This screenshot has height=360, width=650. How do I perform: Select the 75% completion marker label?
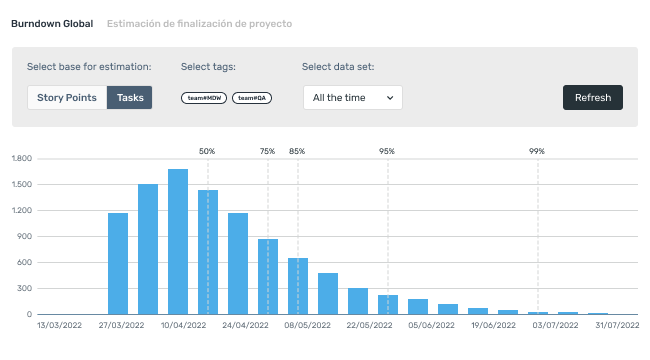tap(267, 151)
